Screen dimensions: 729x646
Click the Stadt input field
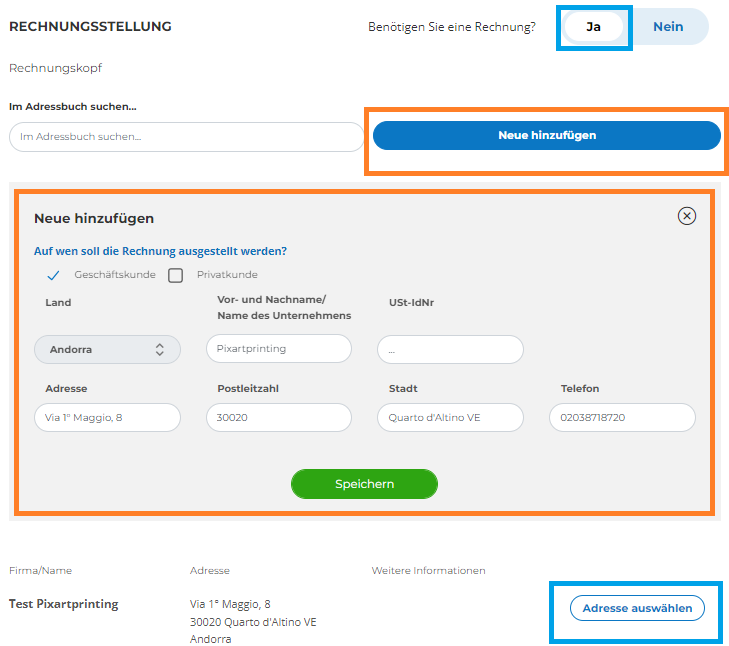pos(450,417)
